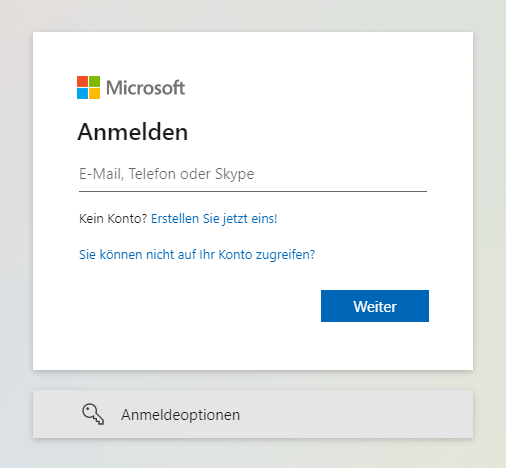Click the Kein Konto? text

pyautogui.click(x=113, y=219)
